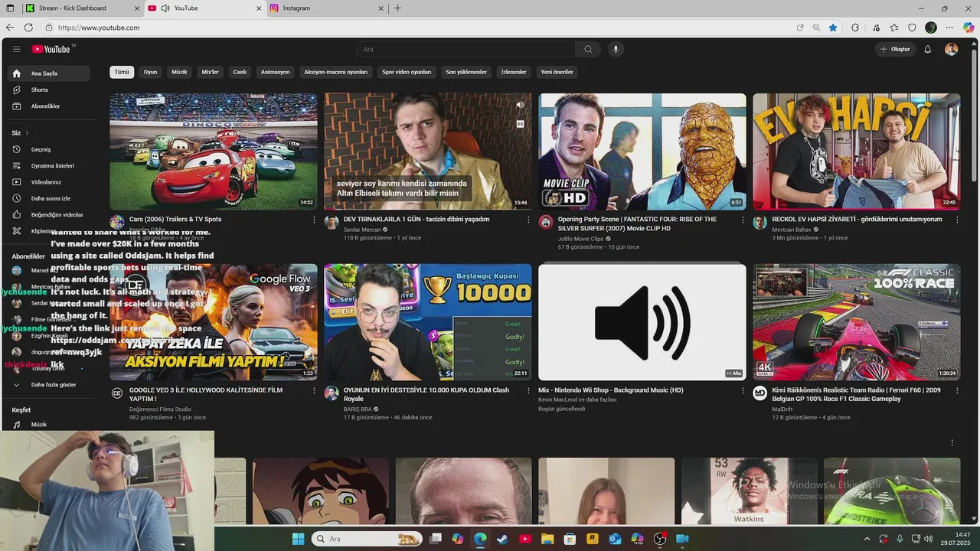Open a new browser tab
This screenshot has height=551, width=980.
[x=397, y=8]
